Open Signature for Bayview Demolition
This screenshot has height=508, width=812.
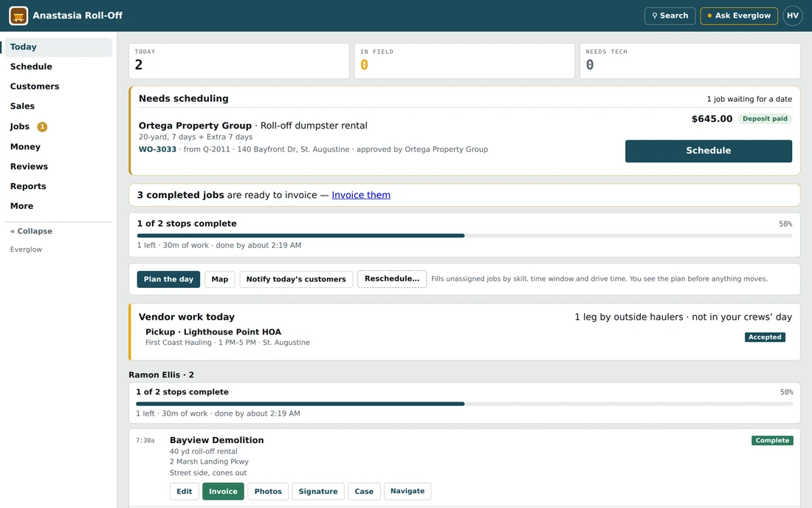318,491
